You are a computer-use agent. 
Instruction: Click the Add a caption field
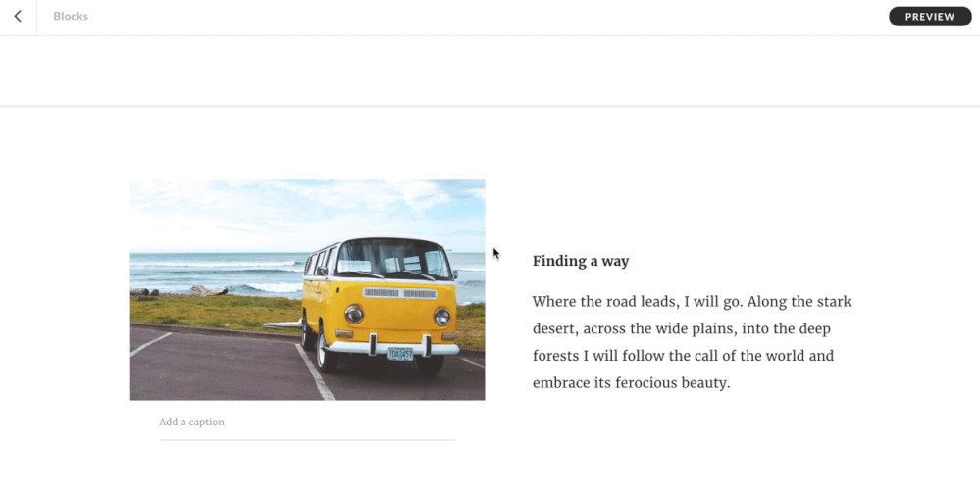(x=192, y=423)
